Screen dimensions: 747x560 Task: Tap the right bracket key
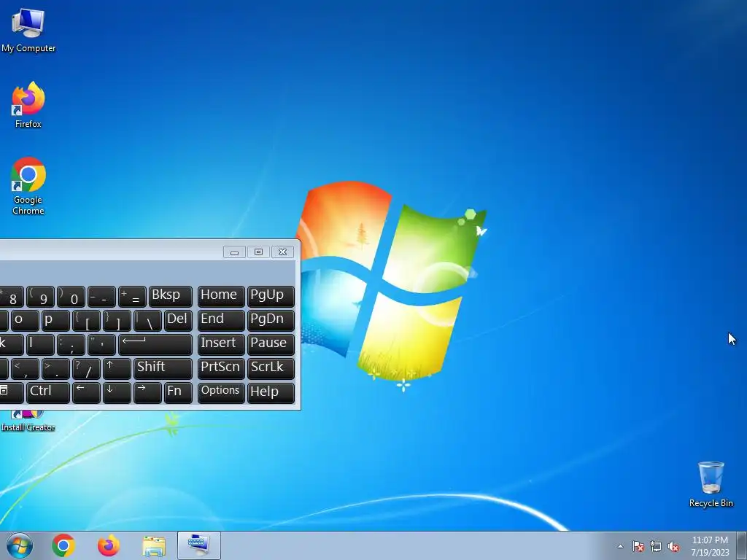(117, 320)
